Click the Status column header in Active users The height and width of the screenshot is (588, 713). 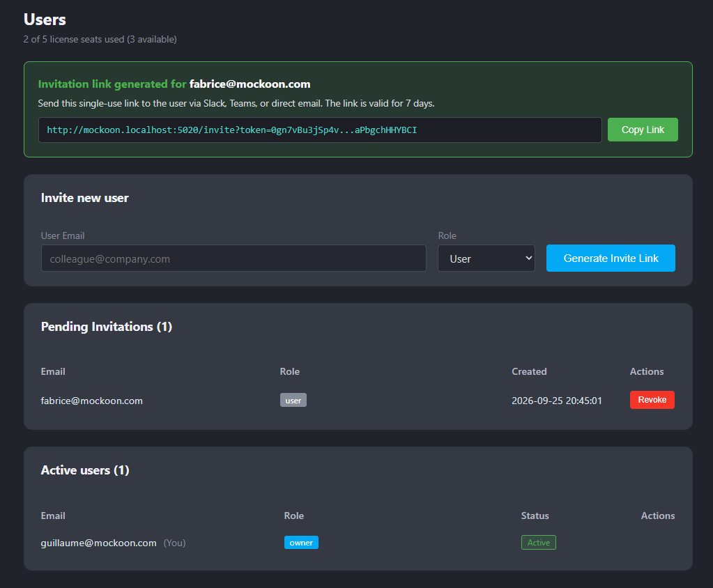(535, 516)
